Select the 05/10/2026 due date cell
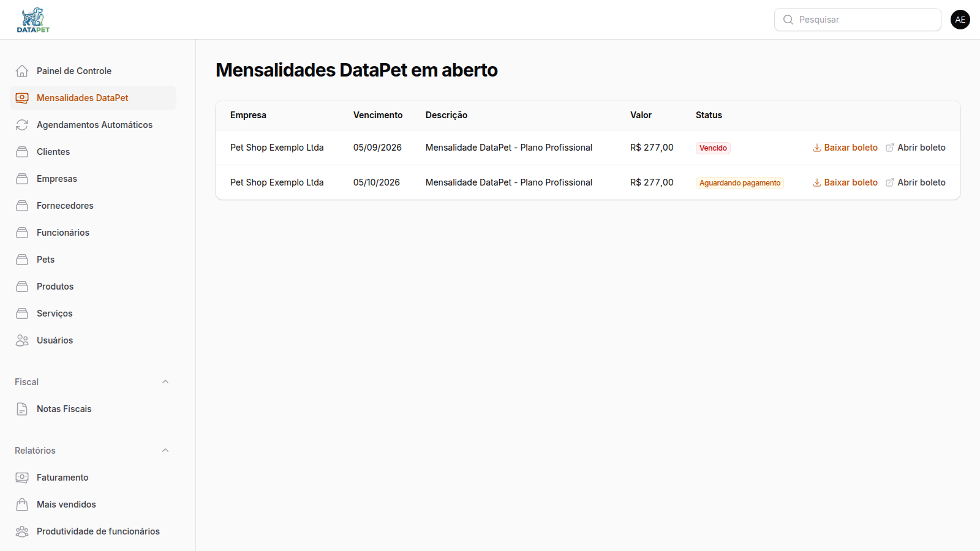 [x=377, y=182]
